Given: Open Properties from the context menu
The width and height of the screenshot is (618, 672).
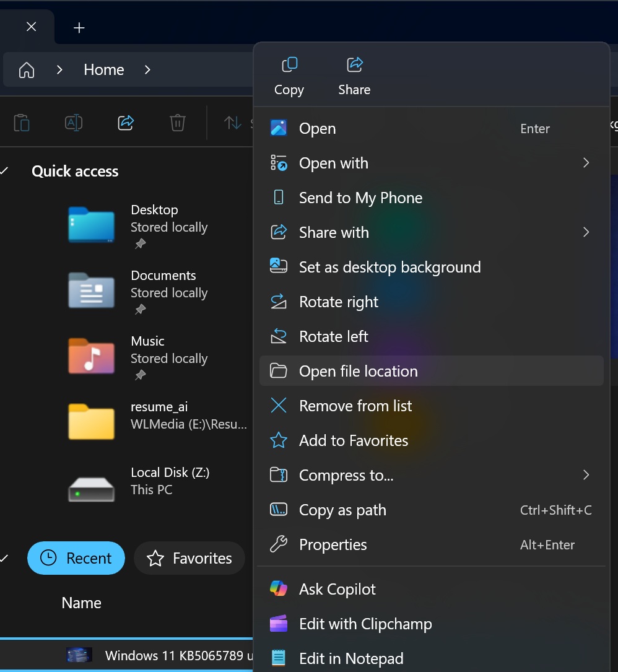Looking at the screenshot, I should 333,544.
